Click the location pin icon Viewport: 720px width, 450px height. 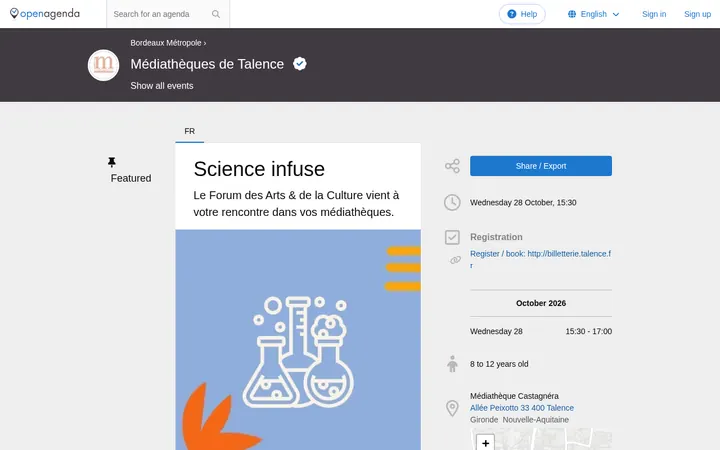pyautogui.click(x=452, y=408)
